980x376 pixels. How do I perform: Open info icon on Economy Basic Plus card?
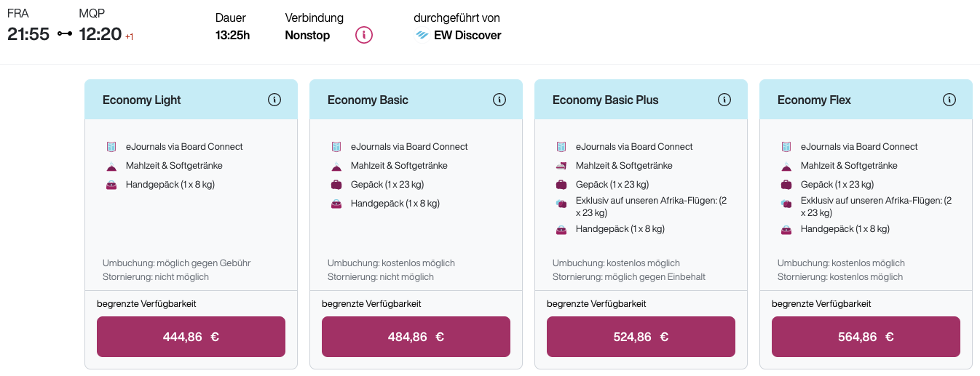[724, 100]
